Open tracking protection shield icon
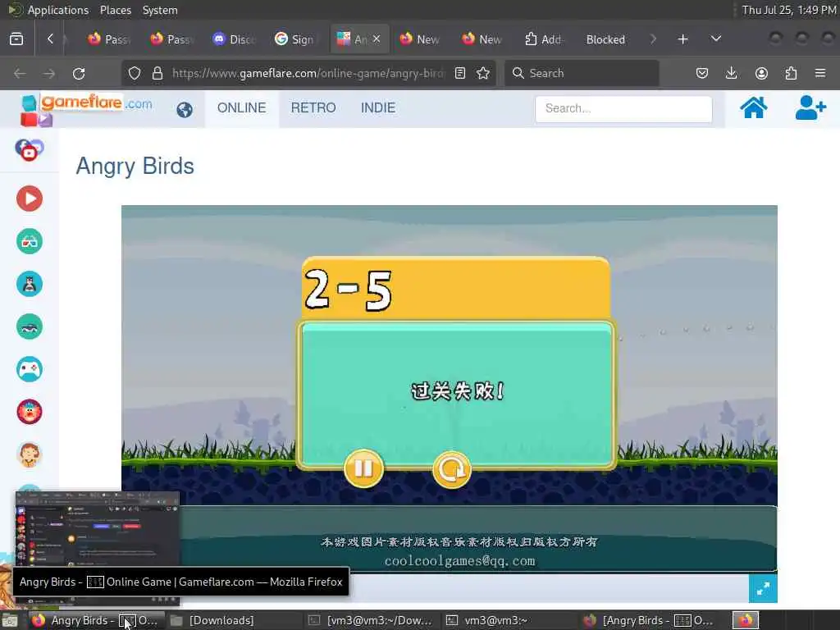 tap(135, 73)
